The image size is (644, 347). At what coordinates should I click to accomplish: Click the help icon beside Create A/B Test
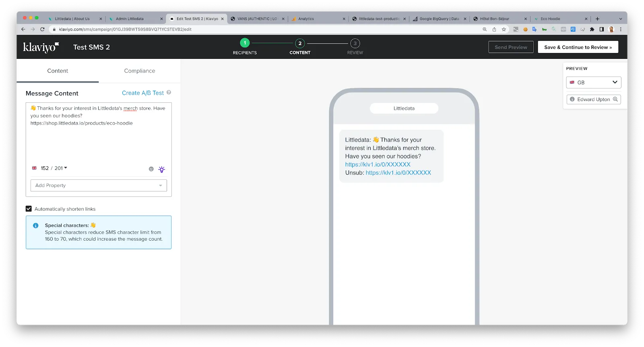[169, 93]
